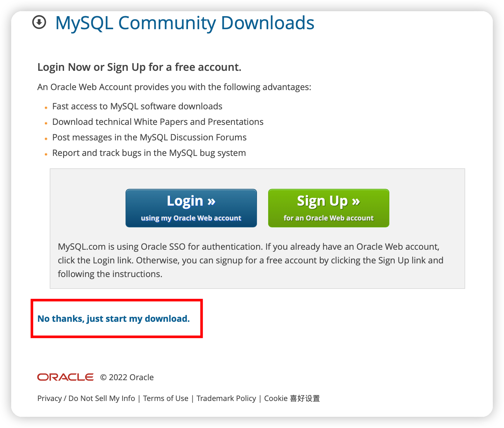Open the Terms of Use link
504x428 pixels.
(166, 398)
